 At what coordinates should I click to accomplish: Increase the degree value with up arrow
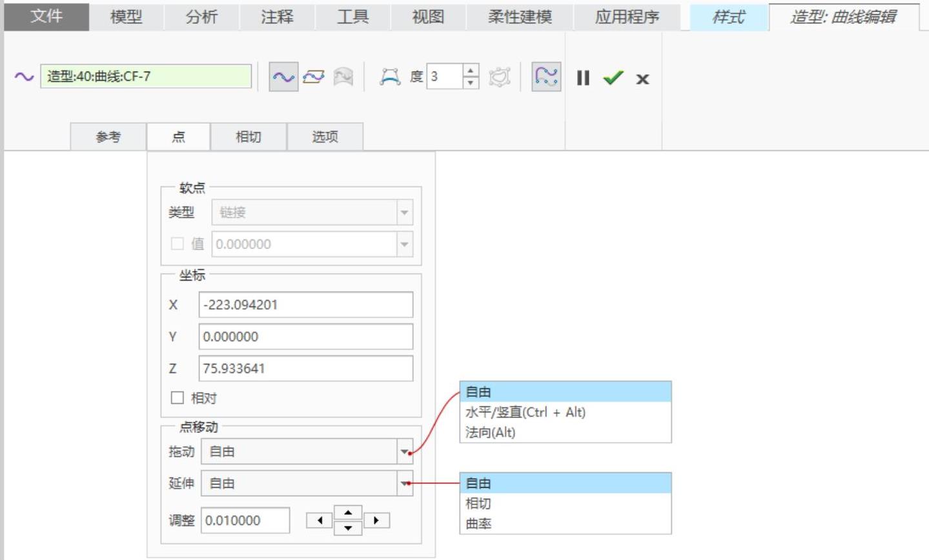click(471, 70)
